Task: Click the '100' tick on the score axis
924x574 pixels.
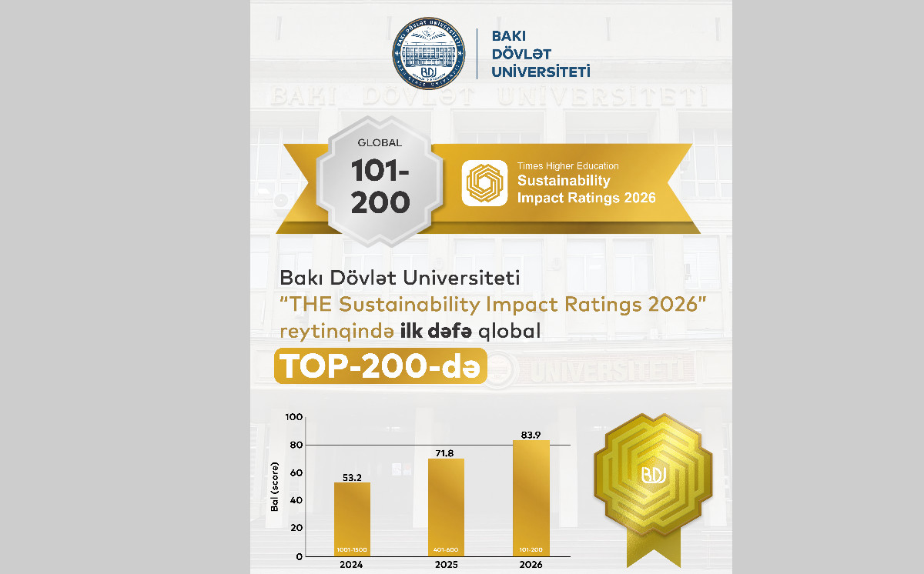Action: pyautogui.click(x=293, y=418)
